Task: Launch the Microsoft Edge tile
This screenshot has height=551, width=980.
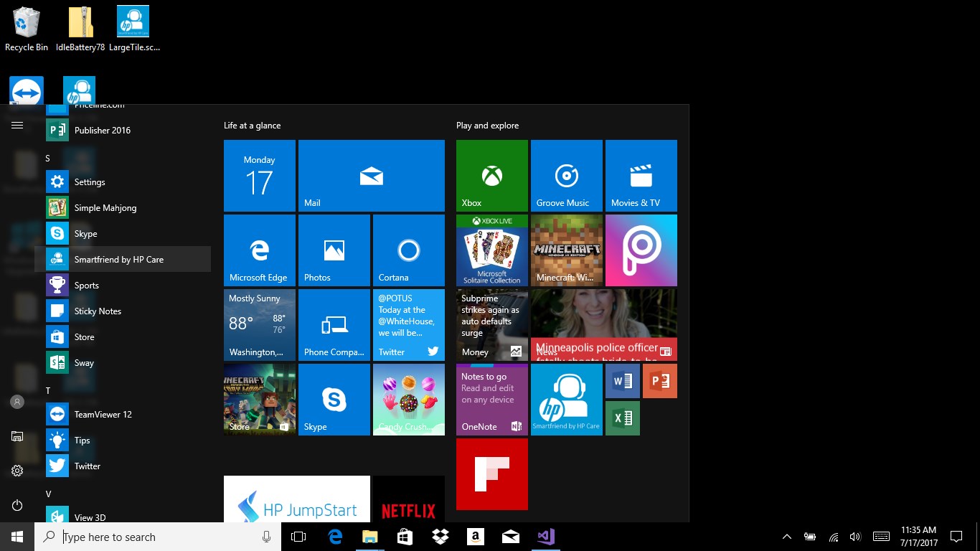Action: (x=260, y=250)
